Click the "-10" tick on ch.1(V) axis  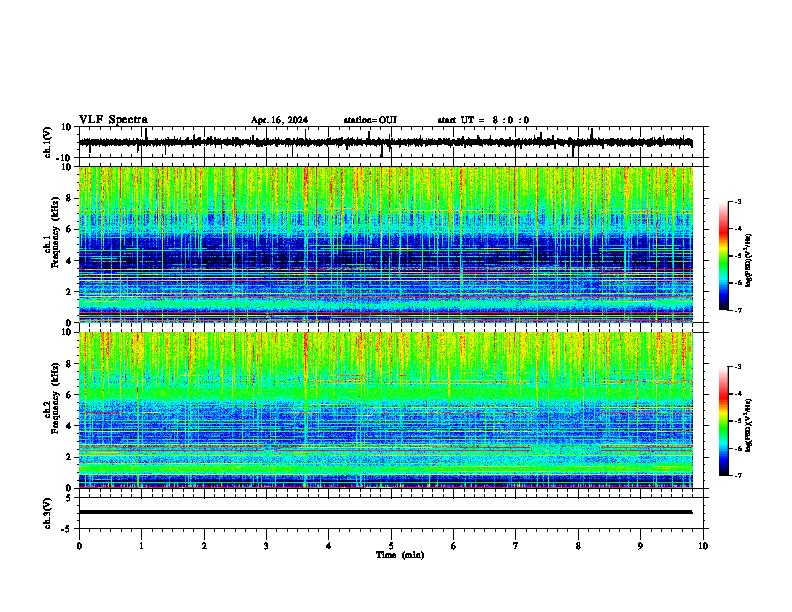click(64, 158)
